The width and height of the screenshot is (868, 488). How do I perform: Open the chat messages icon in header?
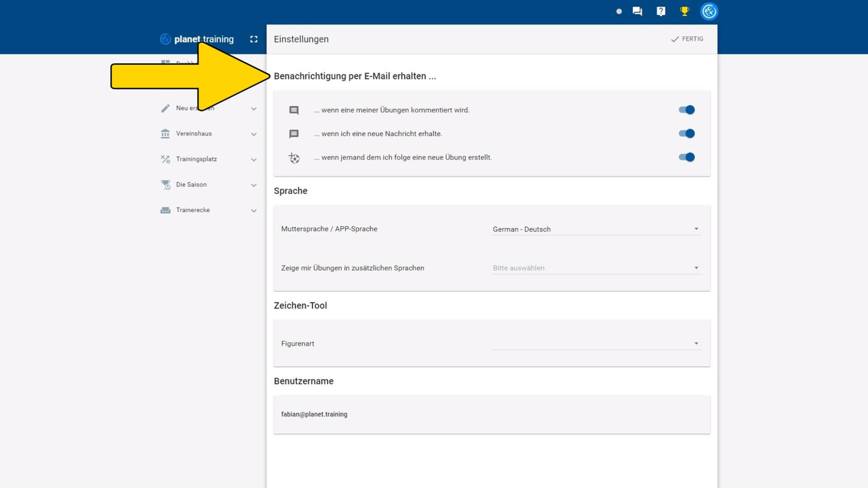(637, 12)
